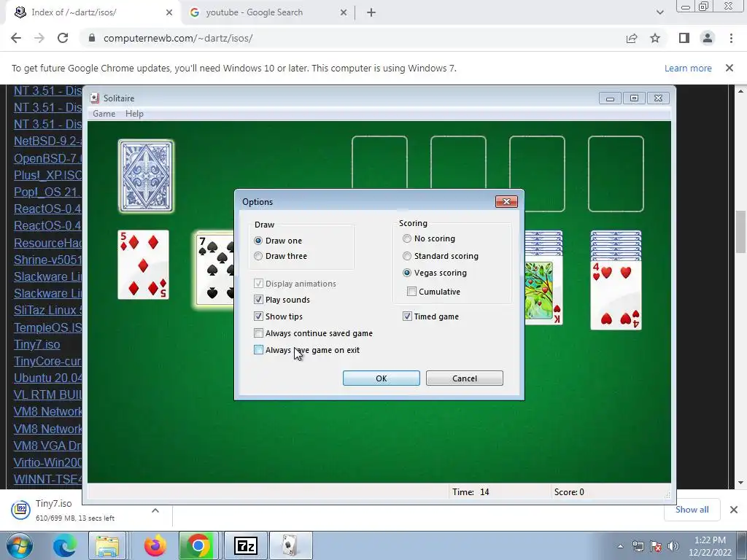747x560 pixels.
Task: Open Chrome tab search chevron
Action: click(659, 13)
